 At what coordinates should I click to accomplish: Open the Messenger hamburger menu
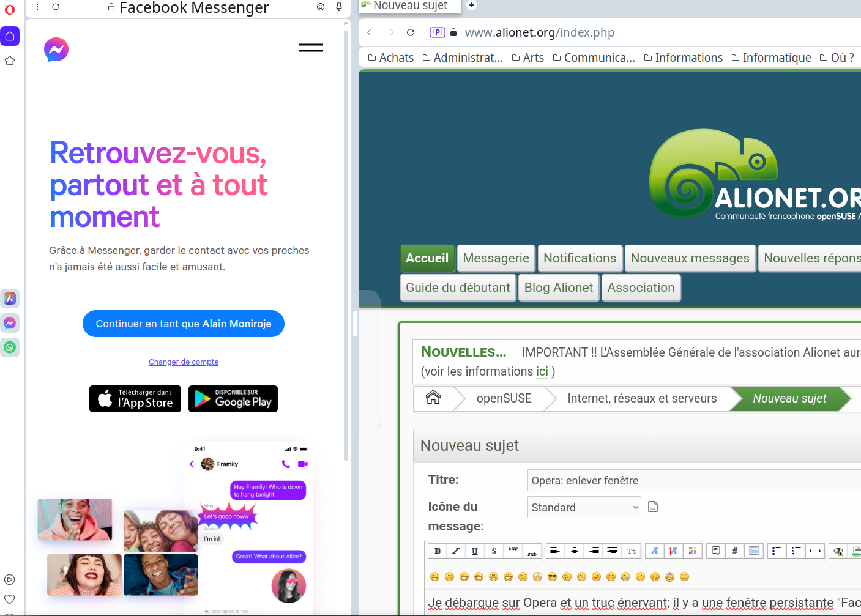pos(311,48)
